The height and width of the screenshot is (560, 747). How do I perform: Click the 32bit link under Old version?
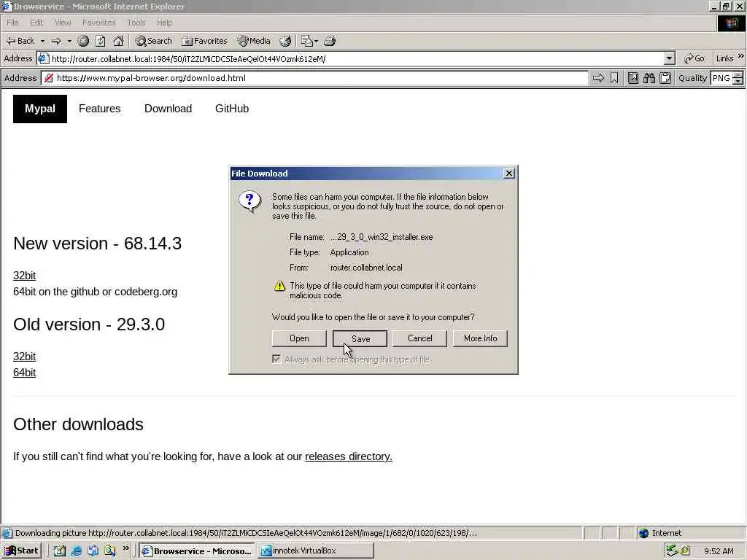(x=24, y=357)
